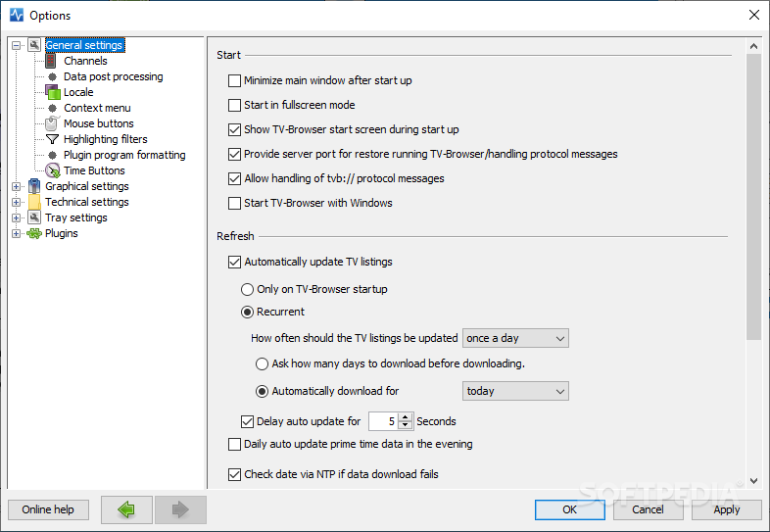Select General settings in the tree

(x=84, y=45)
